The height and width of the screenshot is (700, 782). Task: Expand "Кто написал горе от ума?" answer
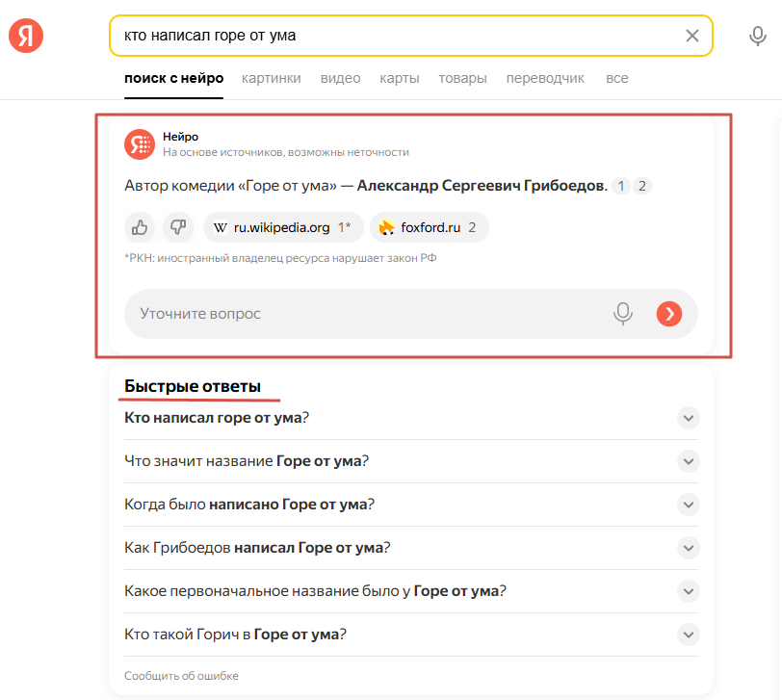pos(688,418)
